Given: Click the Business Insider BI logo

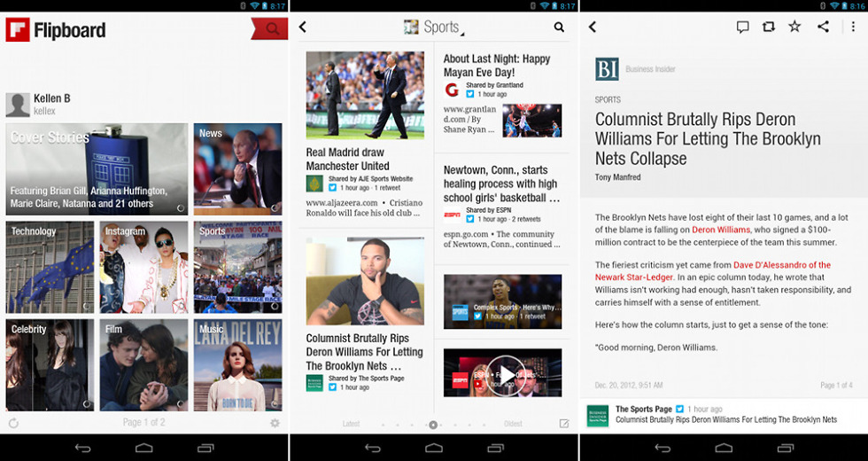Looking at the screenshot, I should click(608, 69).
